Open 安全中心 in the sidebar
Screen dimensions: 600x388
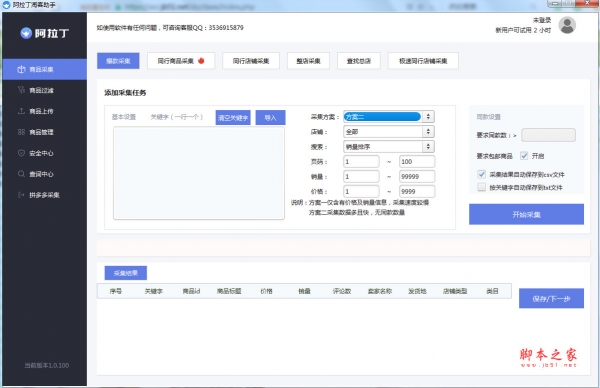(44, 153)
